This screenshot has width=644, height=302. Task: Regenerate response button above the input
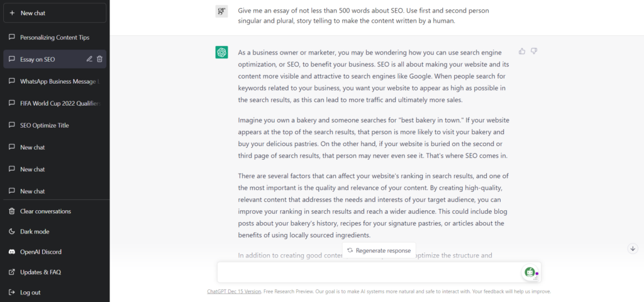[x=379, y=250]
